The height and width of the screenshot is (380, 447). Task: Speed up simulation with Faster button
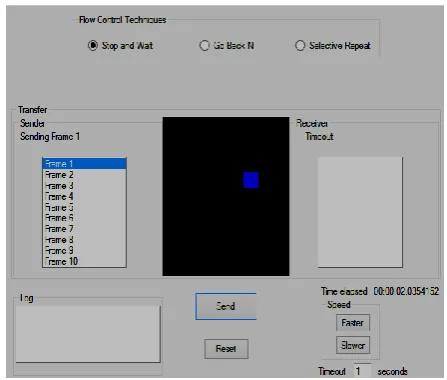pyautogui.click(x=353, y=323)
